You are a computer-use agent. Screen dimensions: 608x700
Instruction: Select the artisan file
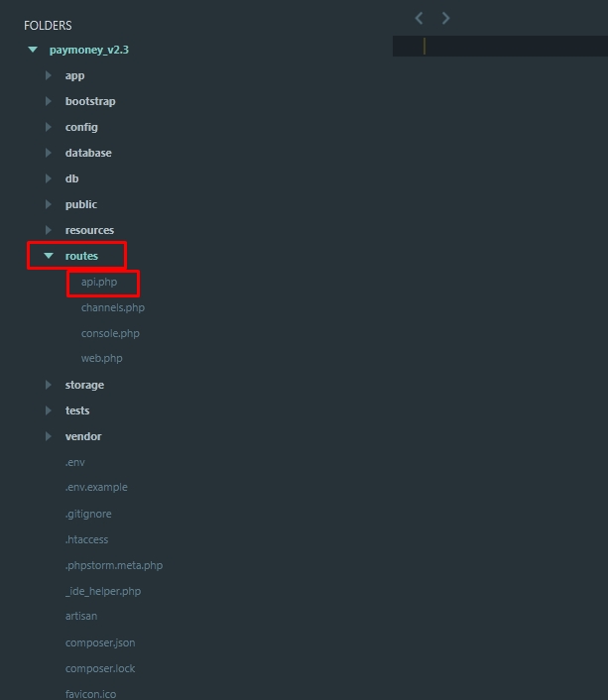click(x=81, y=616)
